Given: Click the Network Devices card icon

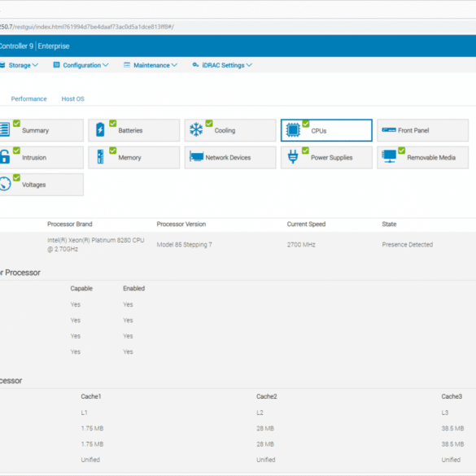Looking at the screenshot, I should (196, 156).
